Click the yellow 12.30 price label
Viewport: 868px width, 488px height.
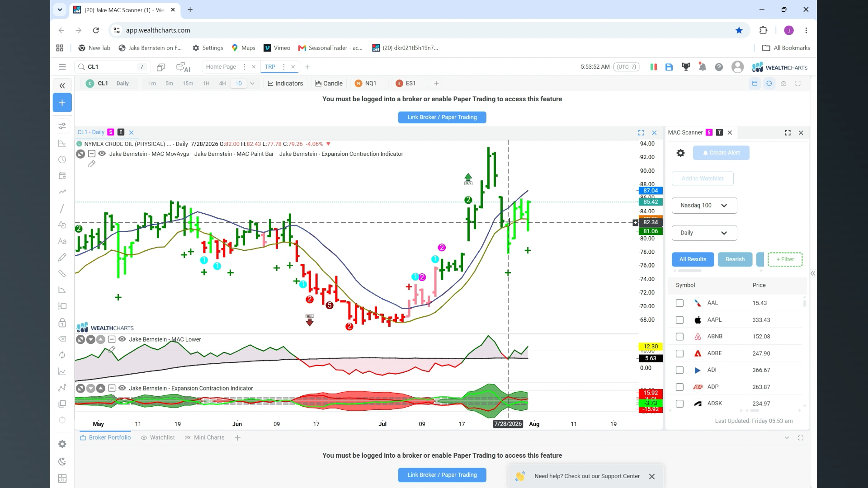[650, 347]
